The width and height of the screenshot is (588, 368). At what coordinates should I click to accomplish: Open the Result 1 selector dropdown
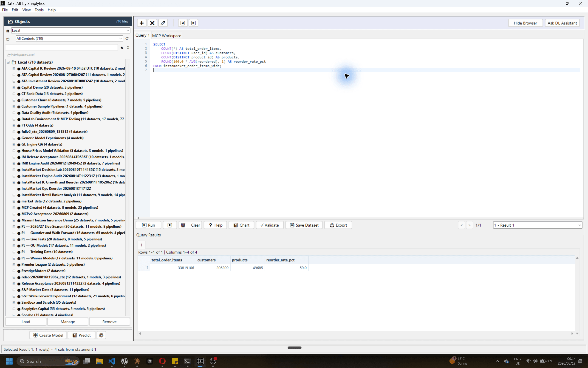[x=537, y=225]
